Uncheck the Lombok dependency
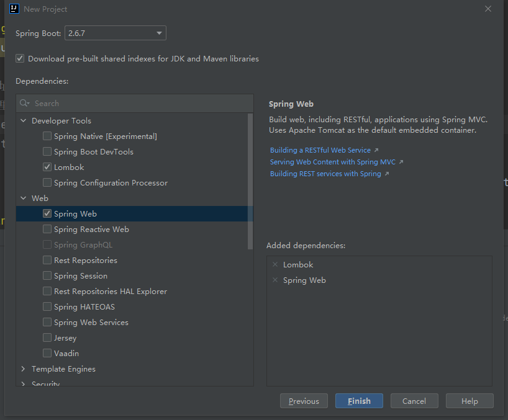Screen dimensions: 508x420 [47, 167]
